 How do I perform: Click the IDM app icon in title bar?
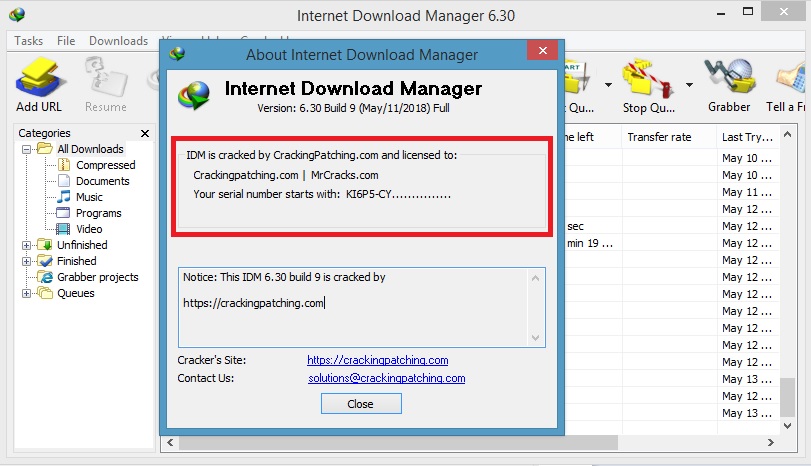click(17, 15)
